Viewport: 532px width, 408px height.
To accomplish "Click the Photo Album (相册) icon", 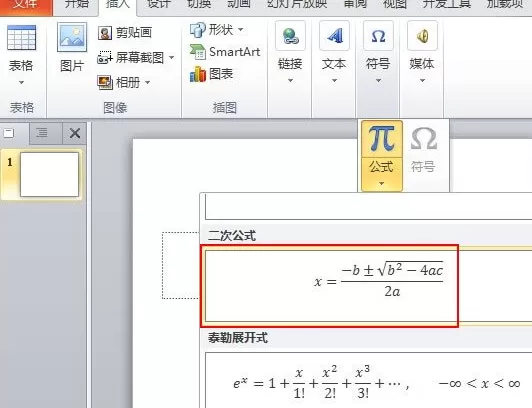I will pyautogui.click(x=105, y=82).
